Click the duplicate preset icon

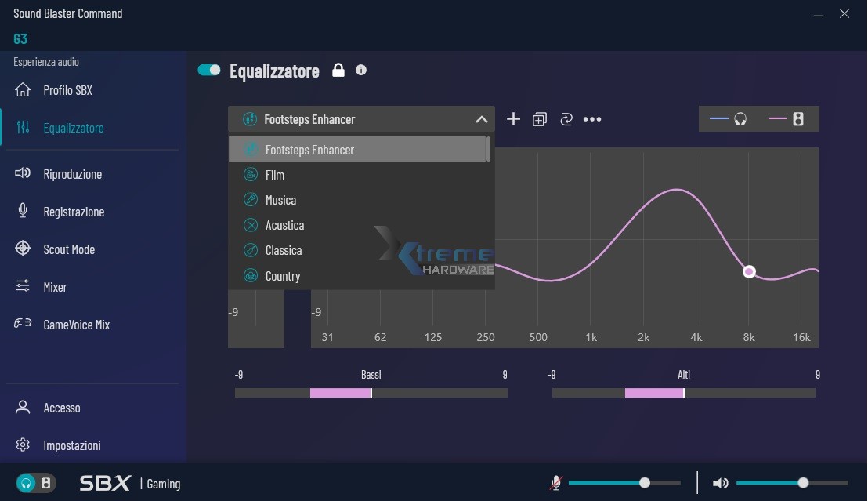(539, 119)
